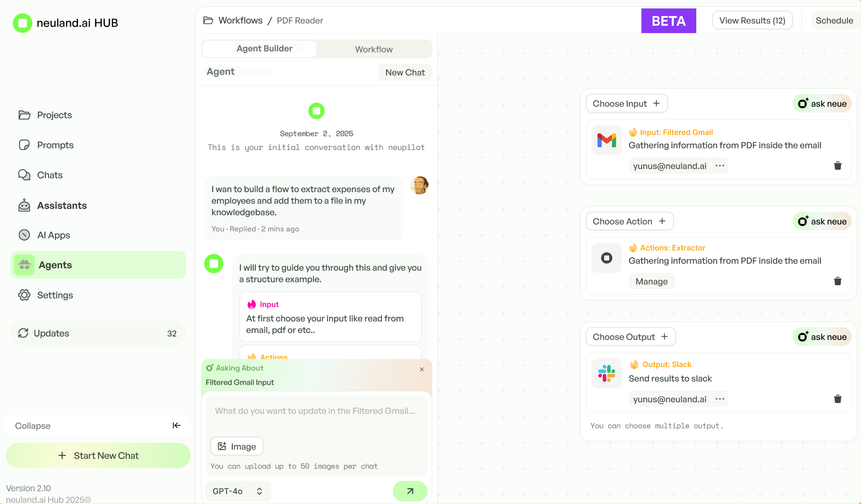Viewport: 861px width, 504px height.
Task: Click Manage on Extractor action
Action: click(651, 281)
